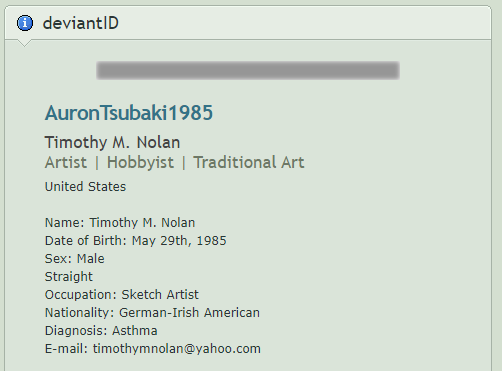The width and height of the screenshot is (502, 371).
Task: Select the Artist label
Action: coord(66,163)
